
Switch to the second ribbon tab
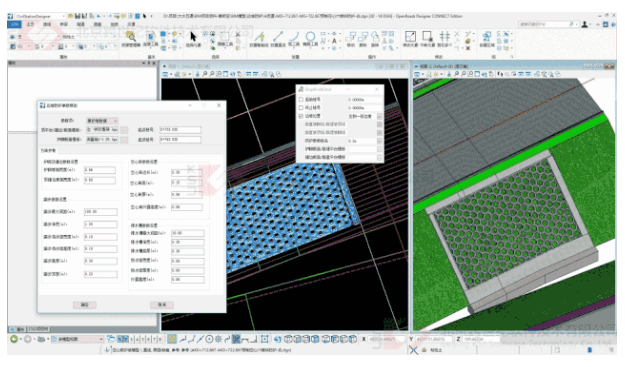point(30,24)
